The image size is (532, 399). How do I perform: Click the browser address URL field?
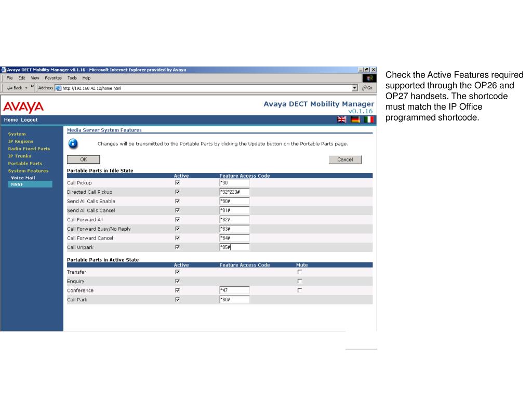(x=206, y=88)
